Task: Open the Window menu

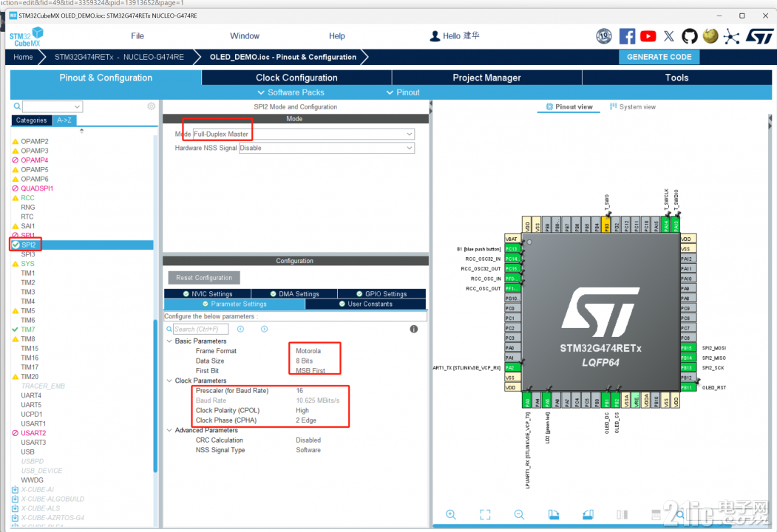Action: [x=244, y=35]
